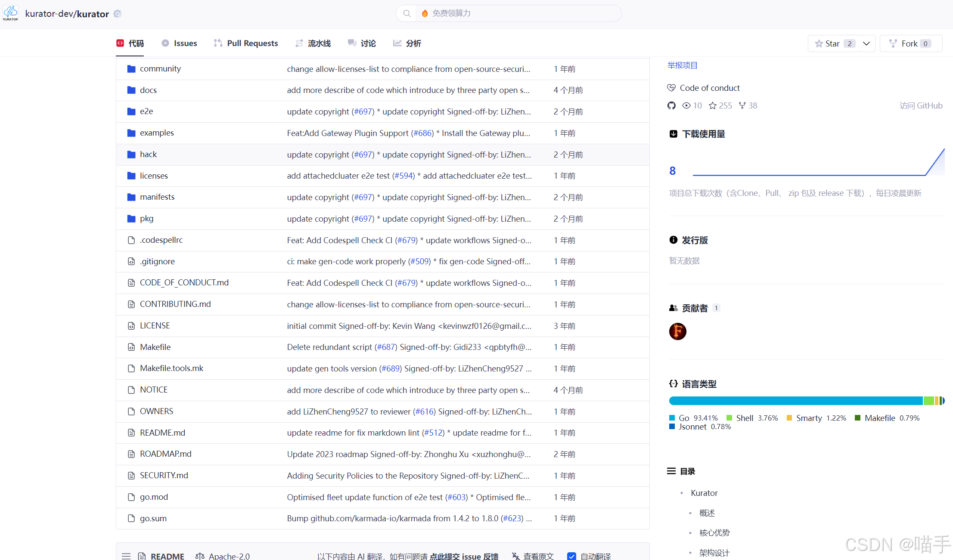Screen dimensions: 953x560
Task: Click the search magnifier icon
Action: click(x=407, y=13)
